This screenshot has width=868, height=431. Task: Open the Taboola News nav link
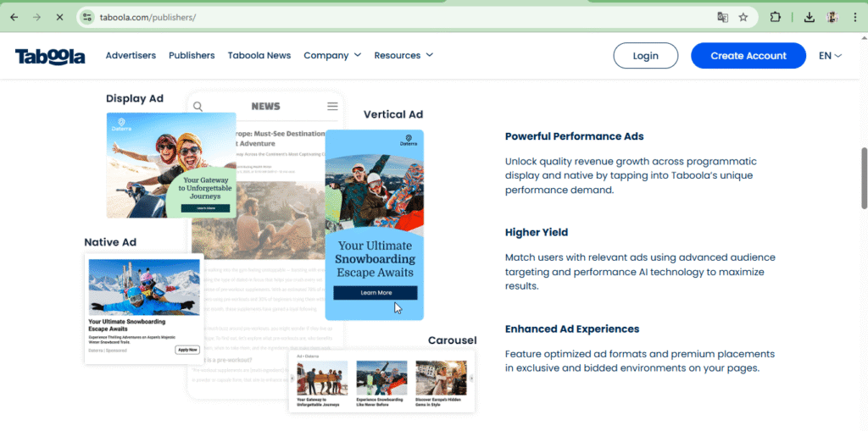click(x=259, y=55)
